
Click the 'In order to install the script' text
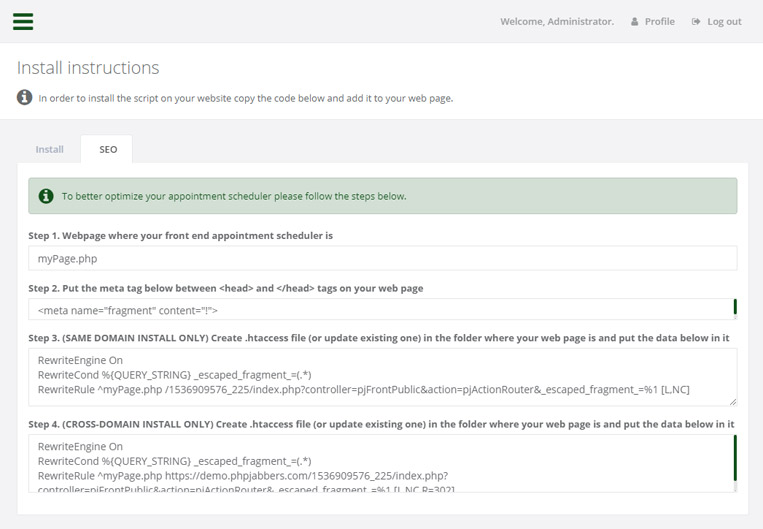(x=246, y=98)
